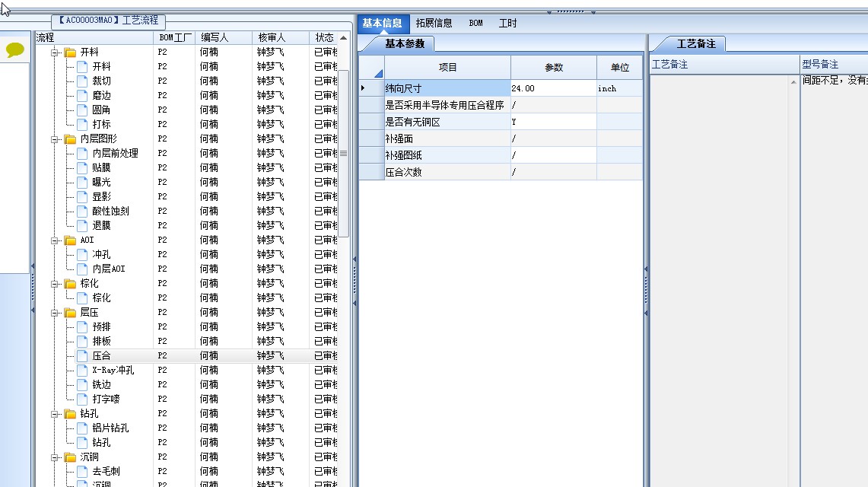This screenshot has height=487, width=868.
Task: Select the 酸性蚀刻 tree item
Action: (111, 212)
